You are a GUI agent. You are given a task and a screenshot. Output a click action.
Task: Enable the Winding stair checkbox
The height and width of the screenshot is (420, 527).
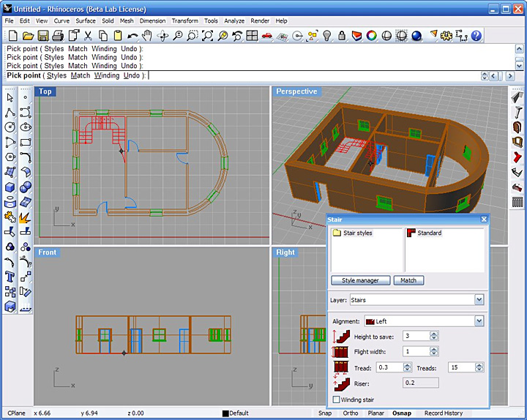pyautogui.click(x=337, y=400)
